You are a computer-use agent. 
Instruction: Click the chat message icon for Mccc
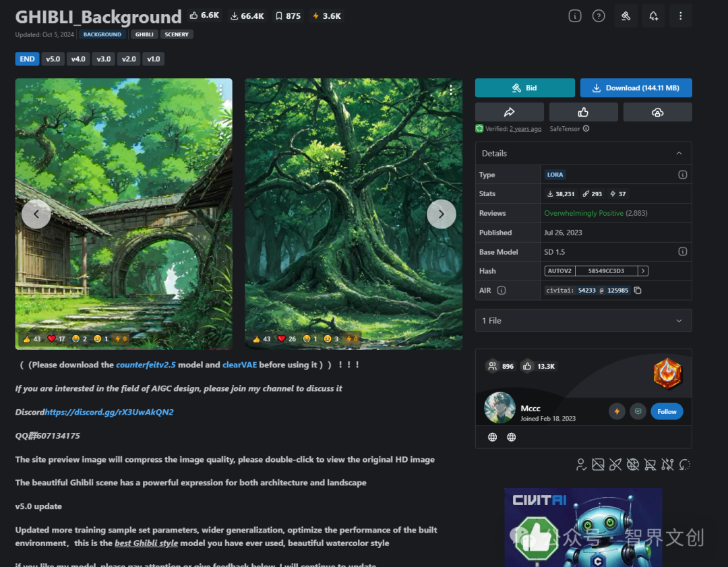638,411
